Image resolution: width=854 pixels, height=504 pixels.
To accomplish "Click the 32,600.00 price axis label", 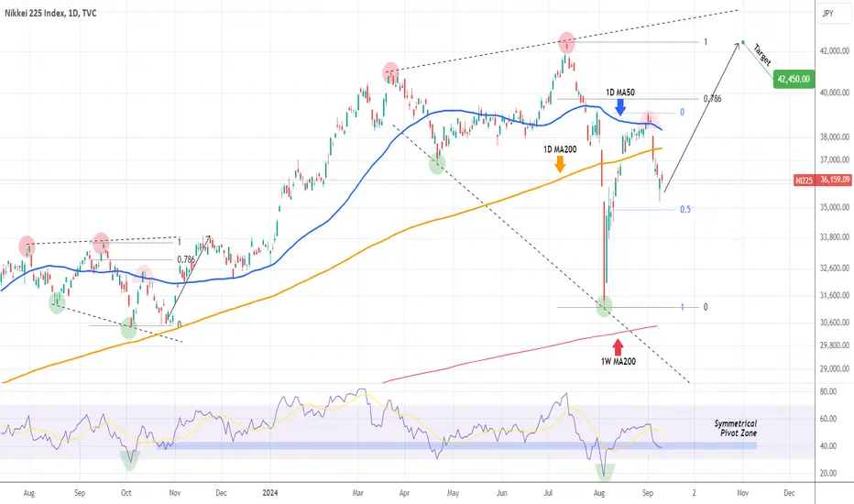I will pos(835,268).
